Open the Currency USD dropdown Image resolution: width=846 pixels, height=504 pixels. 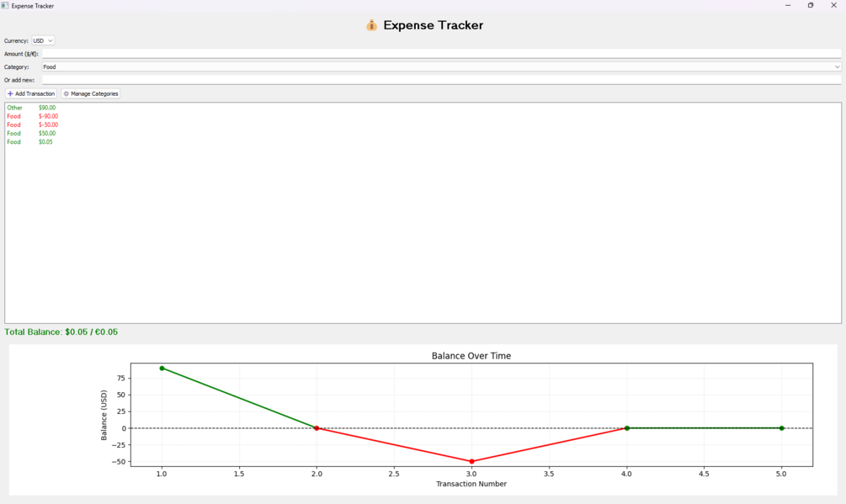point(43,41)
